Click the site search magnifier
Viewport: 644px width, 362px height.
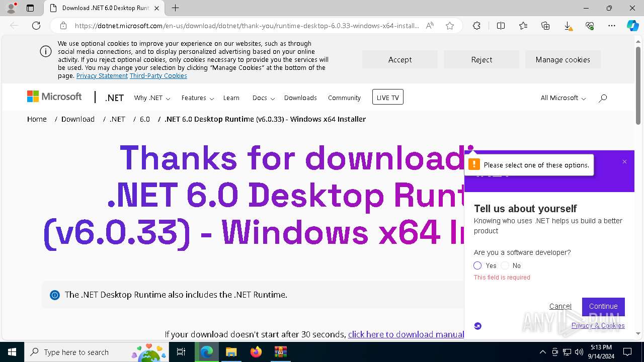coord(603,98)
